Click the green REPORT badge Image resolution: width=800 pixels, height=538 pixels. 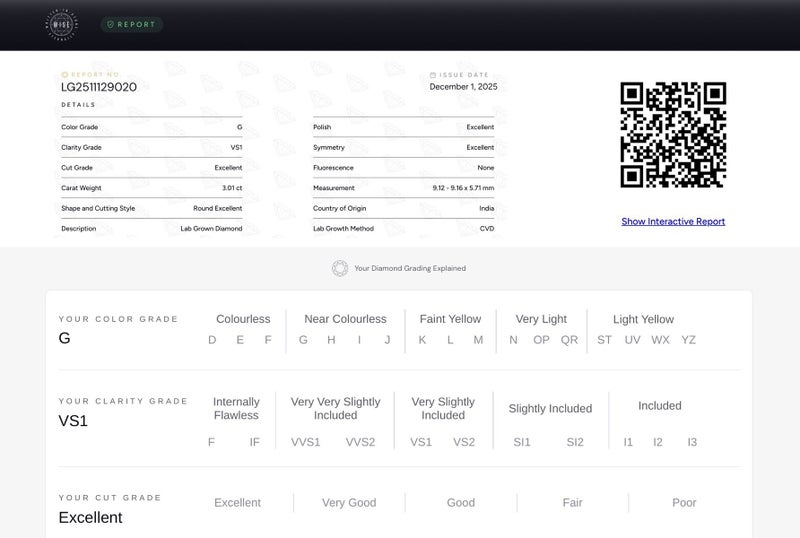point(132,24)
